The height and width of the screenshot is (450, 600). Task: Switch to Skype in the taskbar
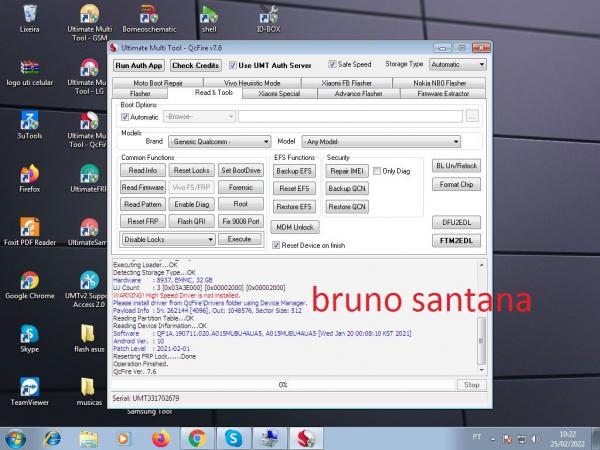pyautogui.click(x=234, y=439)
